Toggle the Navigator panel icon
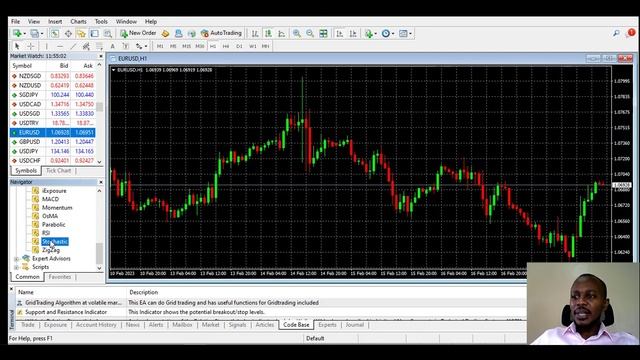The height and width of the screenshot is (360, 640). 81,33
